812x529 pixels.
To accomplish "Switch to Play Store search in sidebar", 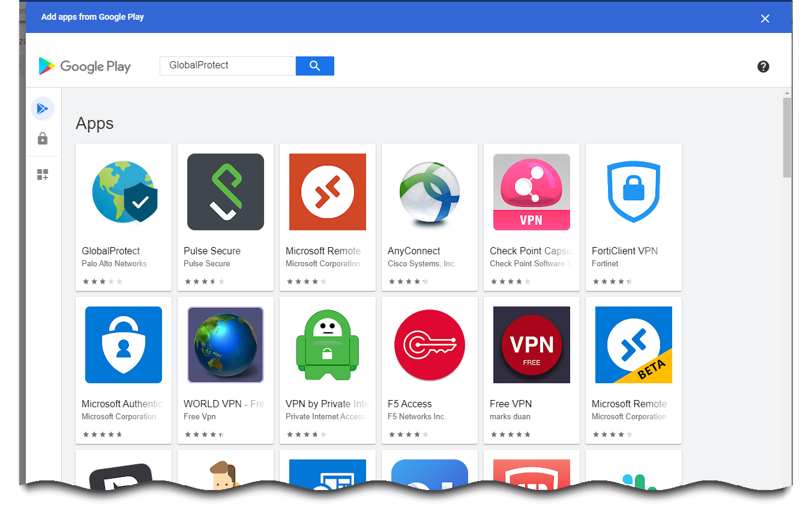I will 43,109.
